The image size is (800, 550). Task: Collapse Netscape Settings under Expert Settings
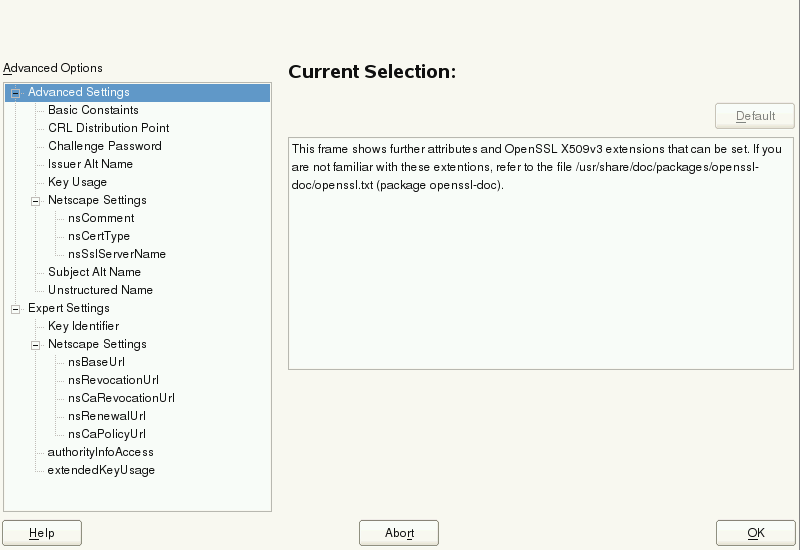click(x=35, y=344)
